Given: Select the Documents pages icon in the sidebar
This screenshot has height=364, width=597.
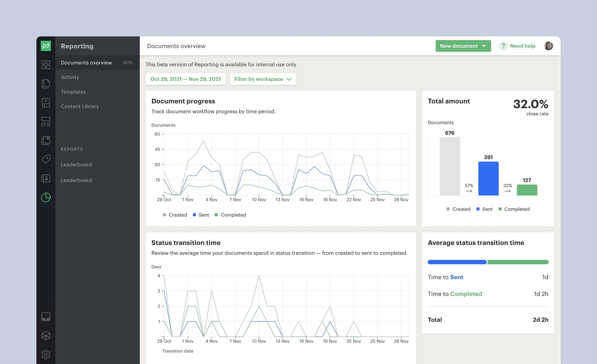Looking at the screenshot, I should coord(46,84).
